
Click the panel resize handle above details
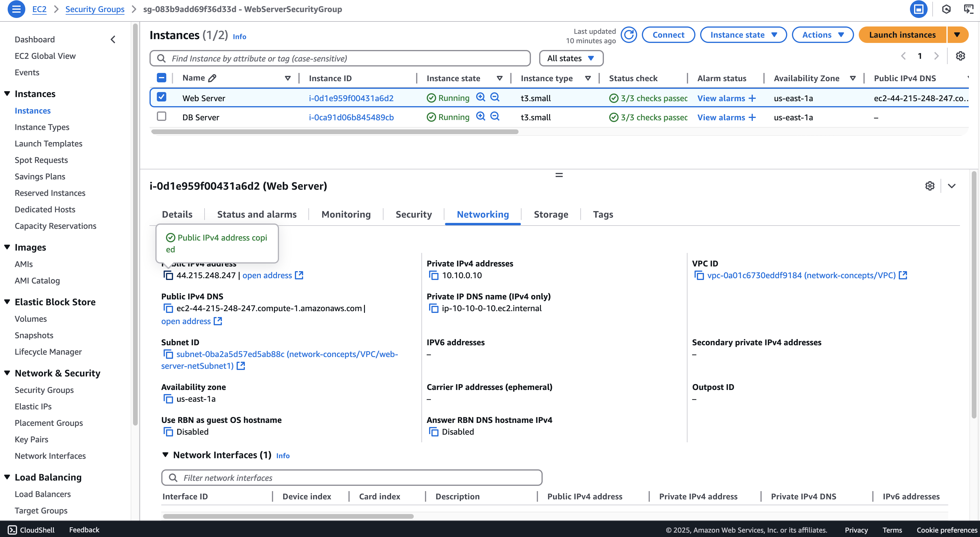pyautogui.click(x=559, y=175)
